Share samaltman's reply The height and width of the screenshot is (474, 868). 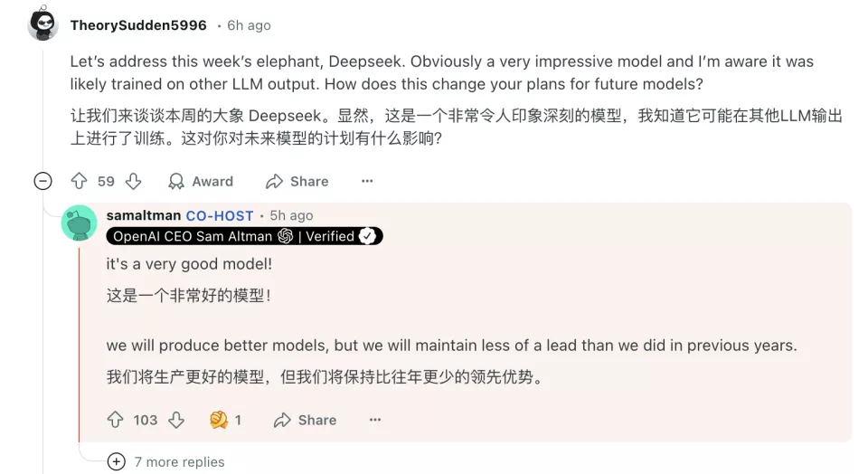click(x=305, y=420)
